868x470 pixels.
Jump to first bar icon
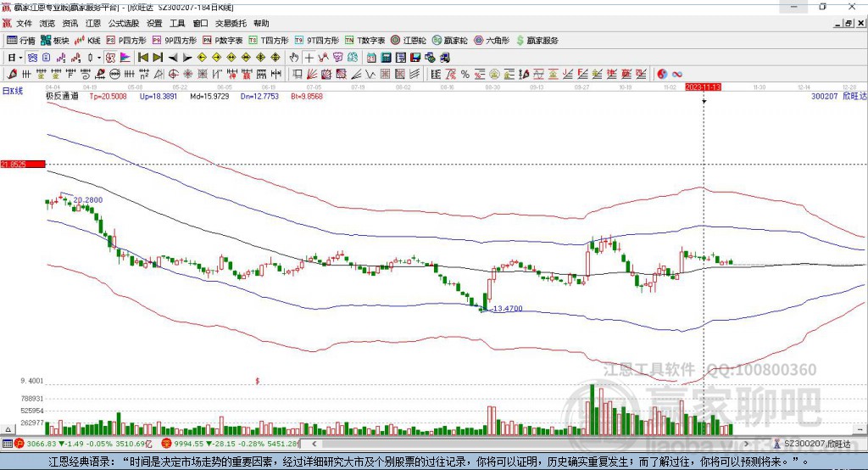142,58
